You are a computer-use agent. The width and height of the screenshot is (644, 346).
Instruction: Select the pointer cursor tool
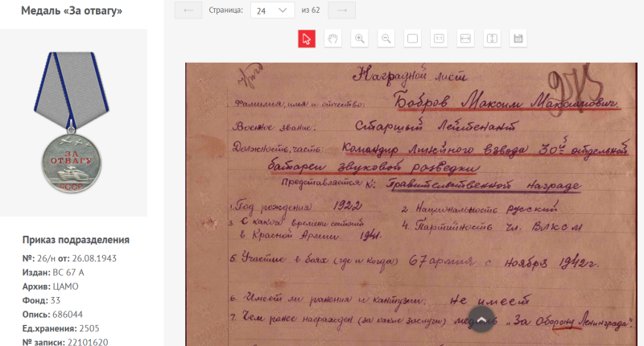coord(306,39)
